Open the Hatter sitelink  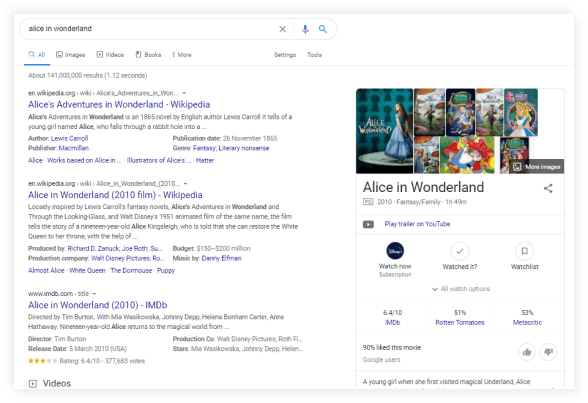[x=205, y=160]
